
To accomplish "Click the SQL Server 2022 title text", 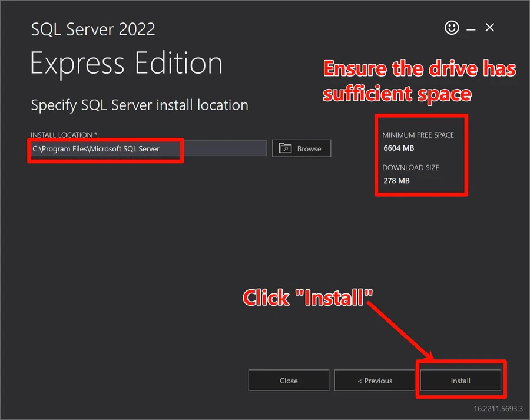I will 93,29.
